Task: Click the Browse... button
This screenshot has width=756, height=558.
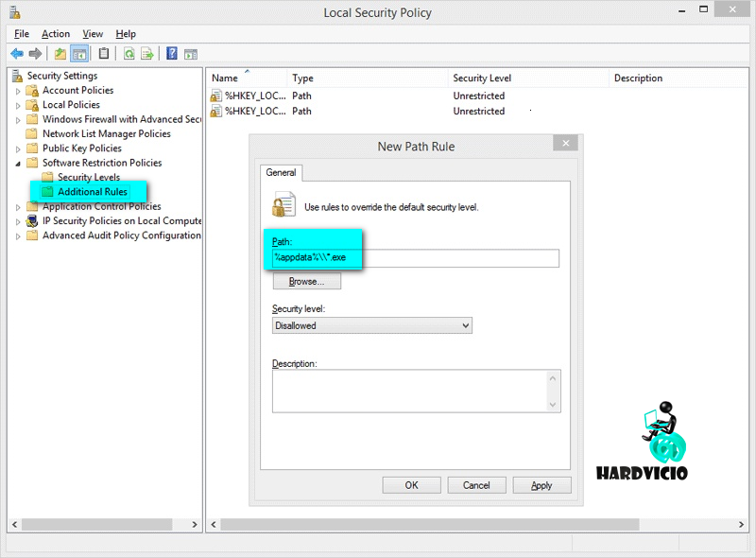Action: pyautogui.click(x=306, y=282)
